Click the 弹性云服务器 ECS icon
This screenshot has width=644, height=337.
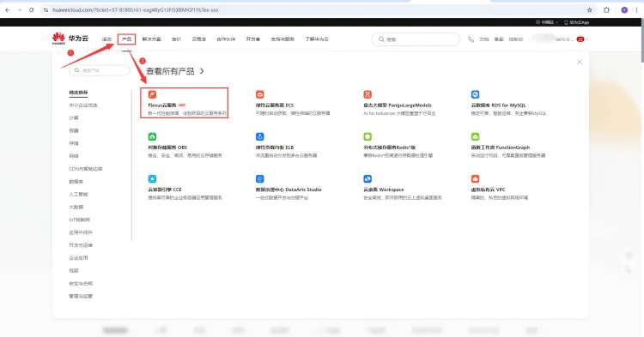[259, 94]
